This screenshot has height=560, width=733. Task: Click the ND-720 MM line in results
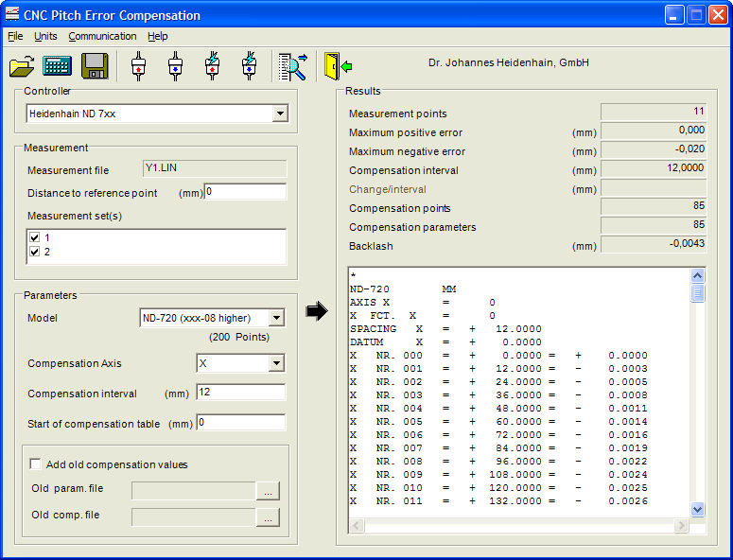[403, 289]
